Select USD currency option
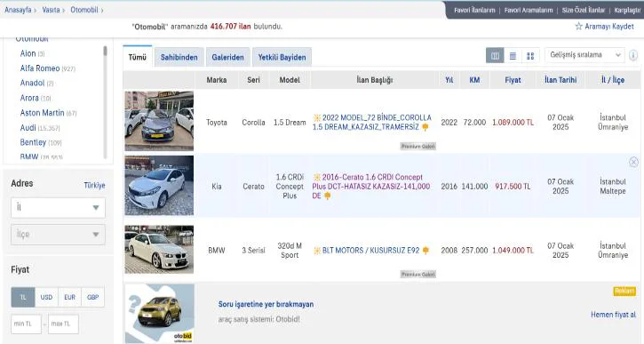Viewport: 644px width, 344px height. 46,297
